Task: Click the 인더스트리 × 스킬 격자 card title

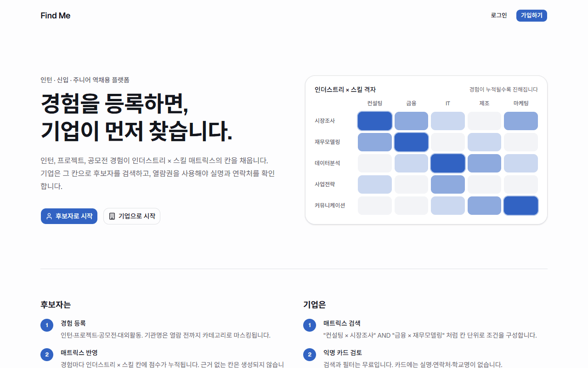Action: 345,90
